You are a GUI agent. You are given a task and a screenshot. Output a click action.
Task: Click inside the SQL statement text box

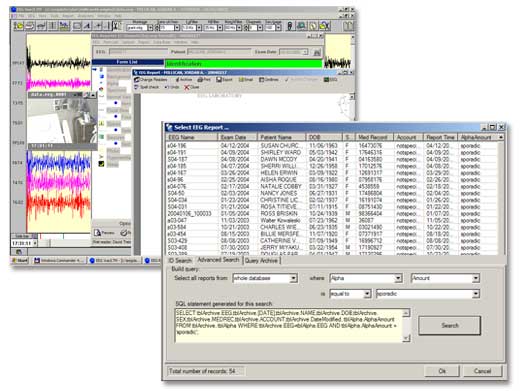pyautogui.click(x=289, y=325)
